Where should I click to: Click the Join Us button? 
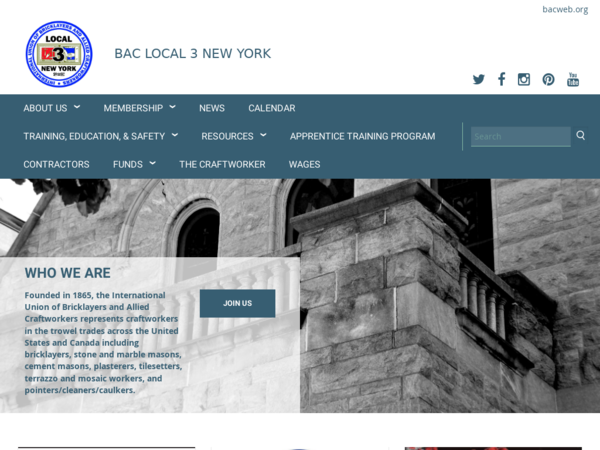237,303
